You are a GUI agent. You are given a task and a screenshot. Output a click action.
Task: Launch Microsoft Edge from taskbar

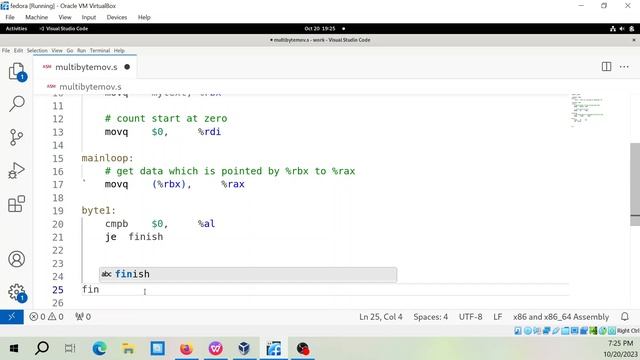99,349
